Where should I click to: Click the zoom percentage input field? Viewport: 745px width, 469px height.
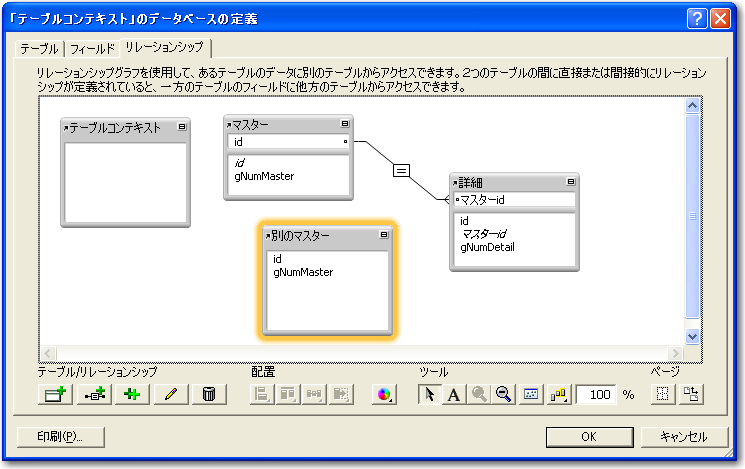[x=596, y=395]
